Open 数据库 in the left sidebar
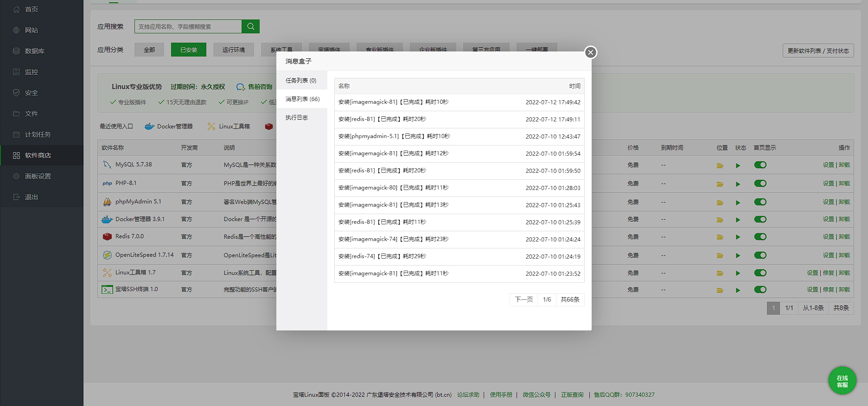This screenshot has width=868, height=406. [x=35, y=51]
